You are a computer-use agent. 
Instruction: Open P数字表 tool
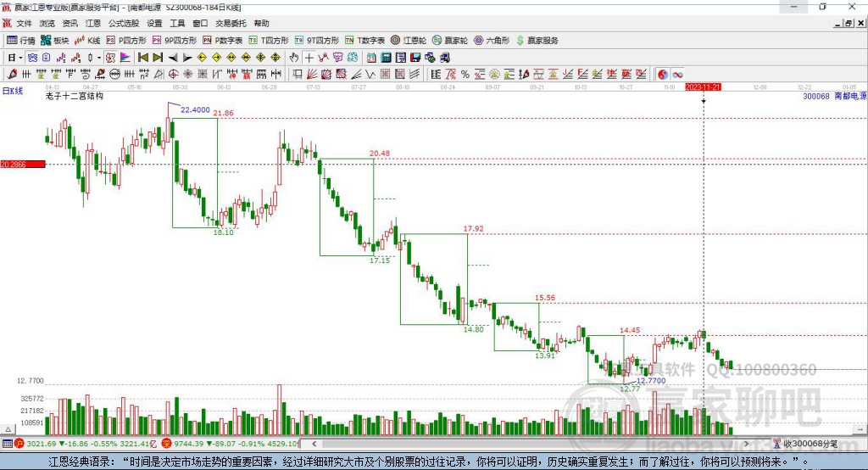tap(223, 41)
